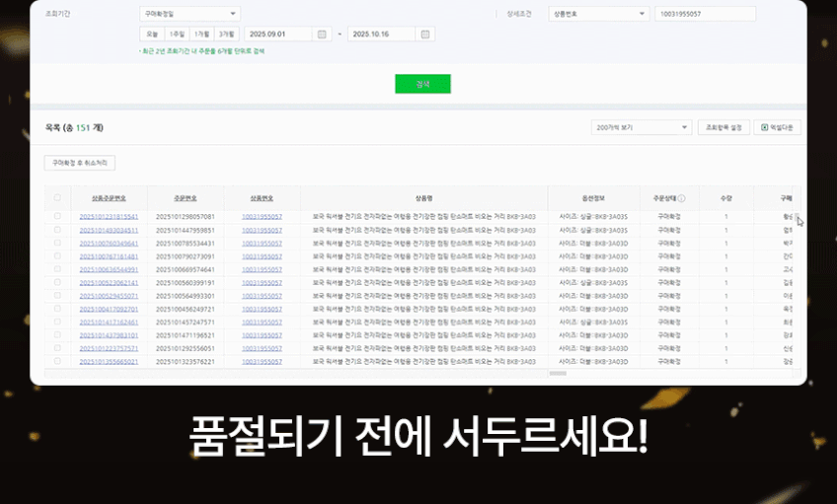Image resolution: width=837 pixels, height=504 pixels.
Task: Select the checkbox for order 2025100760349641
Action: 57,243
